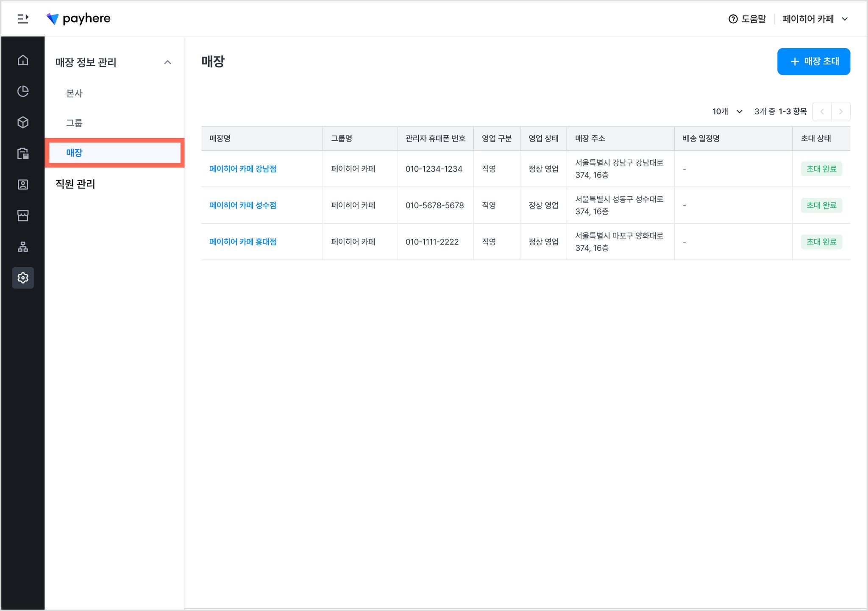Click the 3개 중 1-3 항목 count text
Image resolution: width=868 pixels, height=611 pixels.
point(780,111)
